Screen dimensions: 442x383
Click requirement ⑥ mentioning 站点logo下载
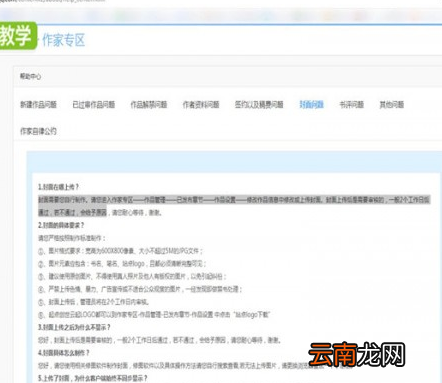pyautogui.click(x=154, y=315)
